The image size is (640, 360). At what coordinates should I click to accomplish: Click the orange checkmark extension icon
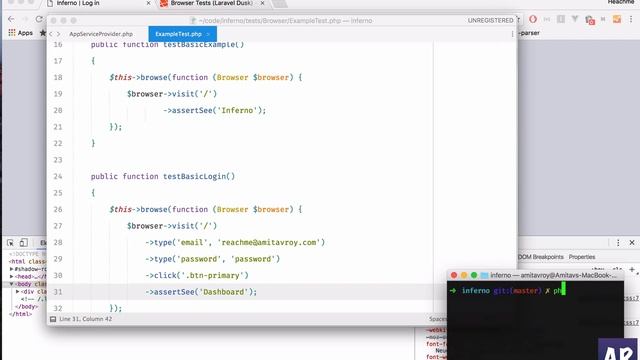tap(617, 19)
